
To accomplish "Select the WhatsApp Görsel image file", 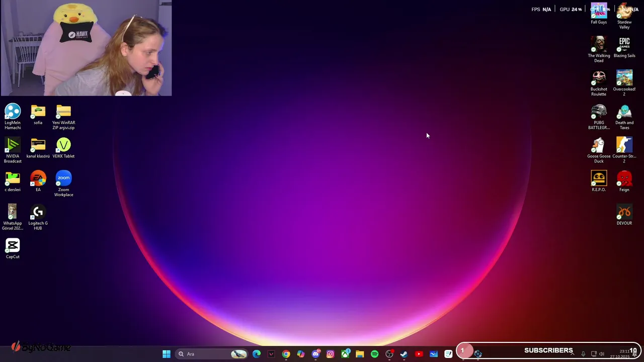I will click(x=13, y=217).
